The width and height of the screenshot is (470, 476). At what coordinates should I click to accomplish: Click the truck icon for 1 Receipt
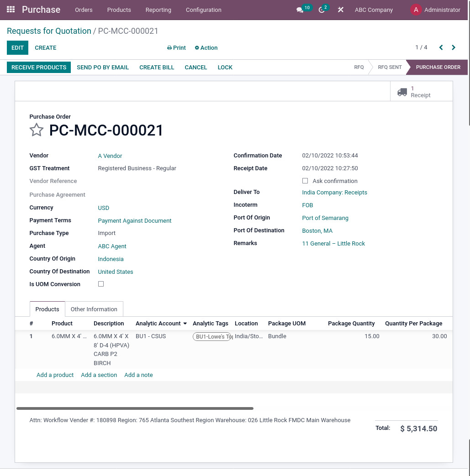tap(402, 92)
